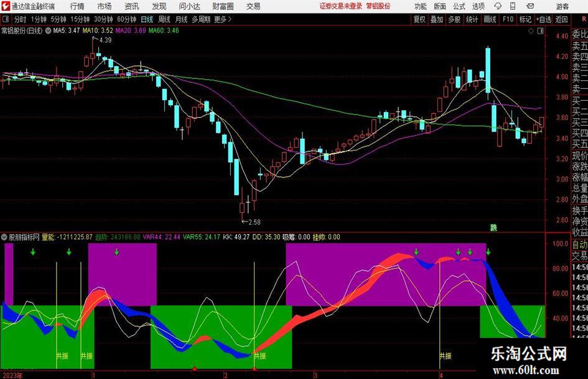Click the 通达信 red logo icon
The height and width of the screenshot is (379, 588).
(x=6, y=6)
